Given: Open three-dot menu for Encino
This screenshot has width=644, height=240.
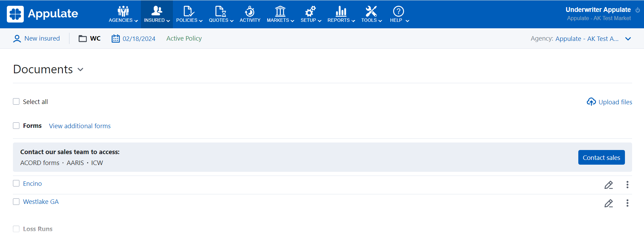Looking at the screenshot, I should [x=627, y=185].
